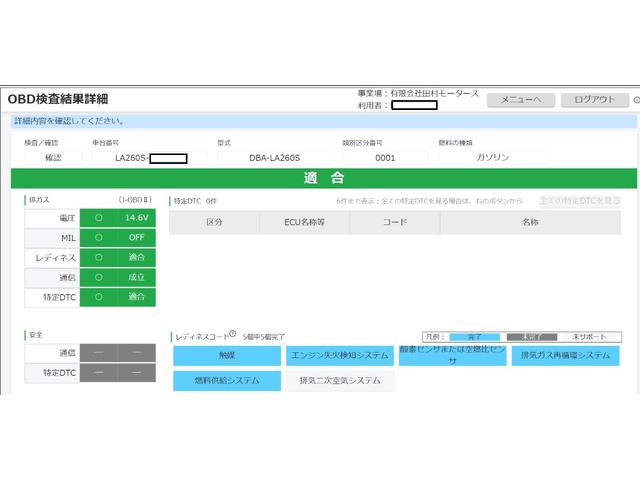Click the 電圧 status circle indicator
The height and width of the screenshot is (480, 640).
point(98,217)
